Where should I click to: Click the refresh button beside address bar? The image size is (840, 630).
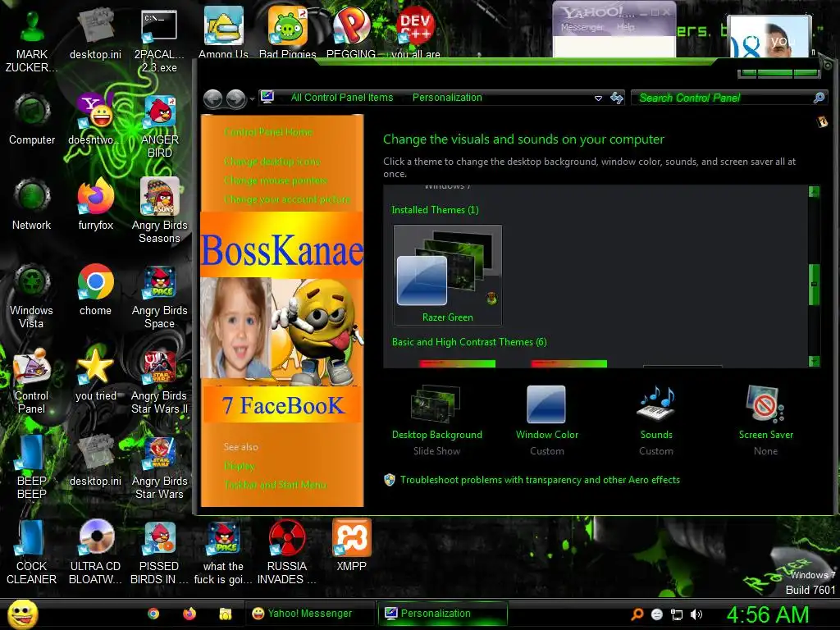pyautogui.click(x=617, y=98)
